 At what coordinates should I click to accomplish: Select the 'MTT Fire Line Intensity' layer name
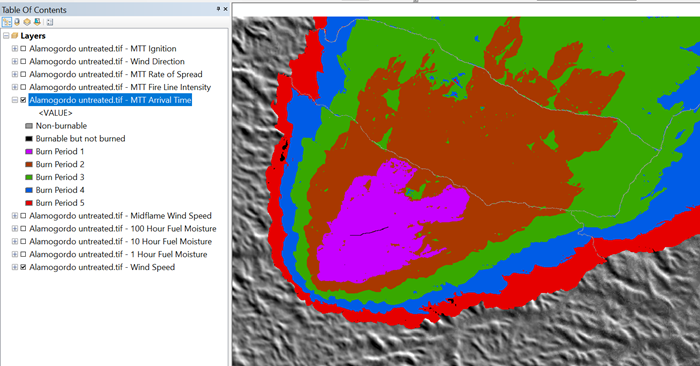point(120,87)
